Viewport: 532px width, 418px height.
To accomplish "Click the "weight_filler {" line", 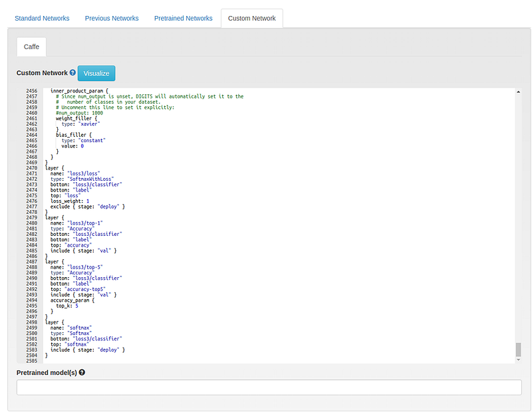I will pyautogui.click(x=76, y=118).
